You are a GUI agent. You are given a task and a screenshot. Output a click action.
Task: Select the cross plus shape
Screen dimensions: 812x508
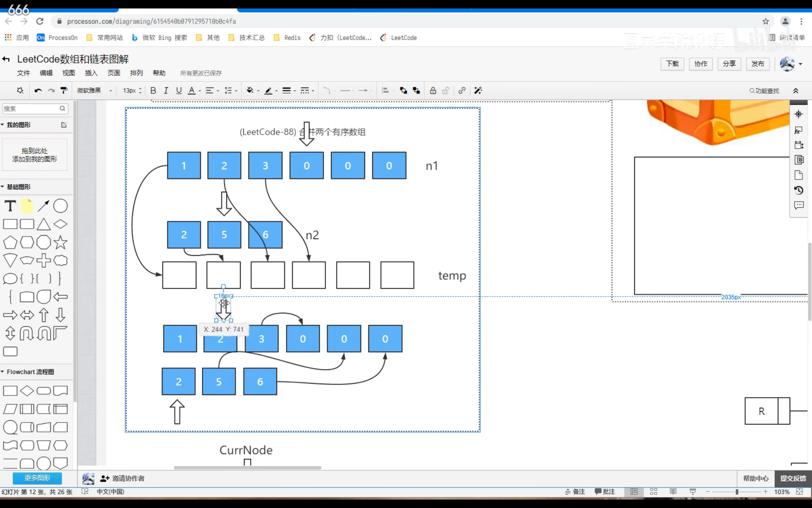44,260
